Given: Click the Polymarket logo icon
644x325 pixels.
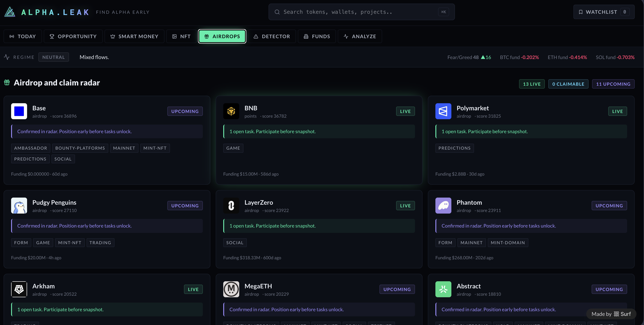Looking at the screenshot, I should (x=443, y=111).
